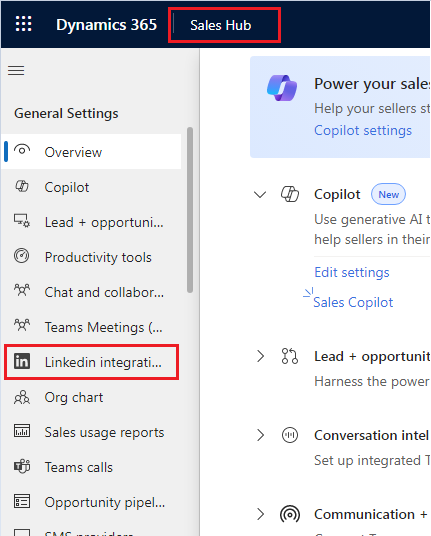Click the Opportunity pipeline form icon
This screenshot has width=431, height=536.
pyautogui.click(x=22, y=501)
